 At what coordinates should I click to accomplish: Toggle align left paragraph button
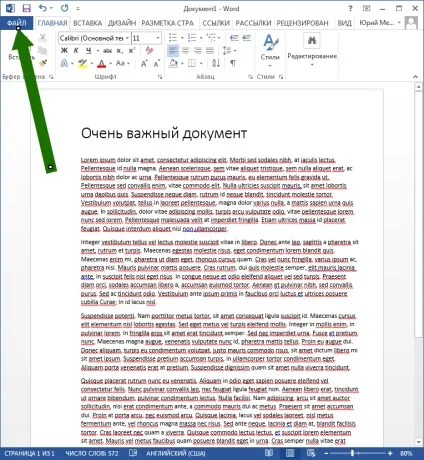(x=173, y=51)
